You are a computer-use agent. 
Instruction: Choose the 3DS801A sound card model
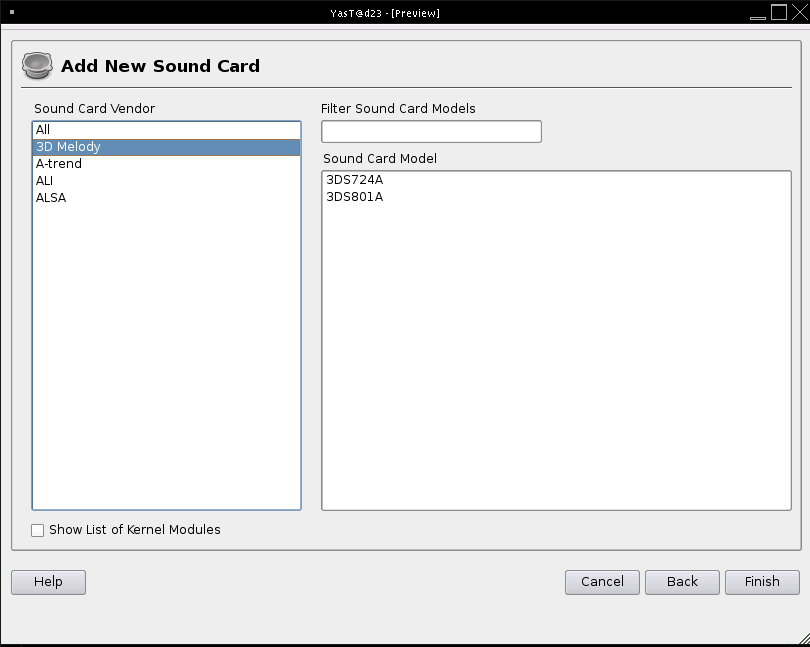[x=354, y=197]
